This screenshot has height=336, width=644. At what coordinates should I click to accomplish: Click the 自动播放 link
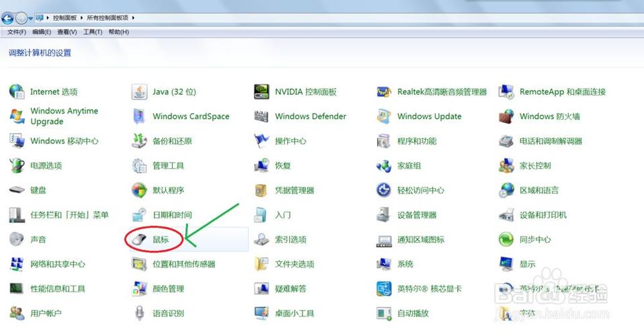click(x=413, y=313)
